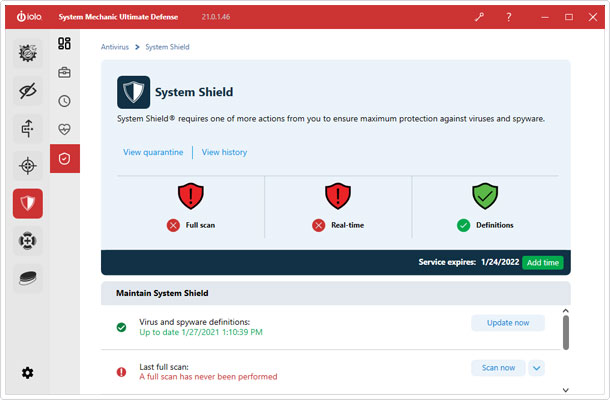Click the scrollbar up arrow
This screenshot has height=400, width=610.
(566, 311)
